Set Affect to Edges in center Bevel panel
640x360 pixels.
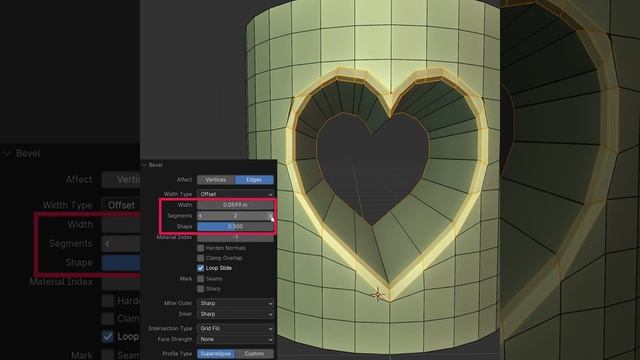click(x=254, y=180)
